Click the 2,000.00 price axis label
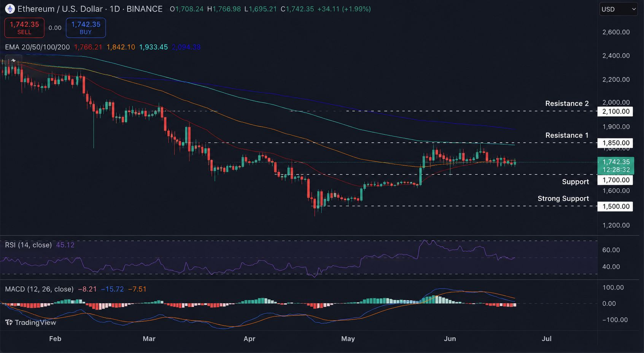The width and height of the screenshot is (644, 353). click(x=616, y=102)
